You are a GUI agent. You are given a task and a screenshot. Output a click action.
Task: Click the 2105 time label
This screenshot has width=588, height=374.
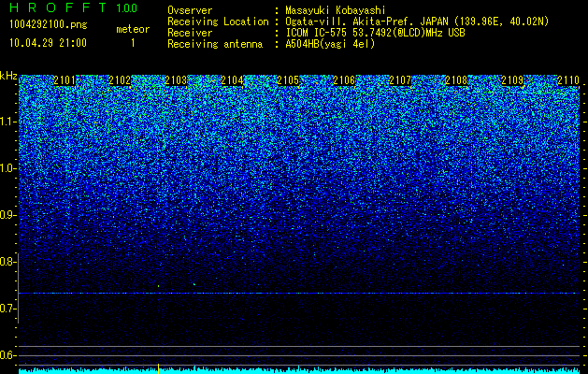point(288,80)
